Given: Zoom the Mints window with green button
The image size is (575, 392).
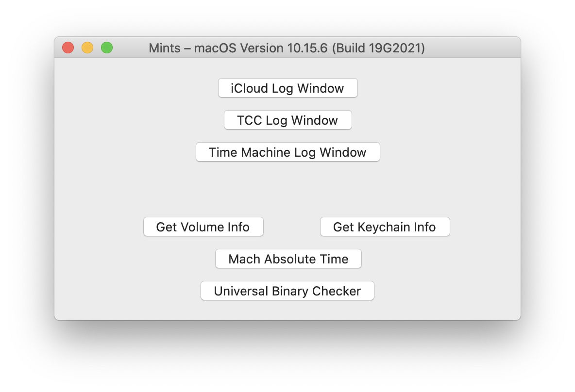Looking at the screenshot, I should pyautogui.click(x=107, y=48).
